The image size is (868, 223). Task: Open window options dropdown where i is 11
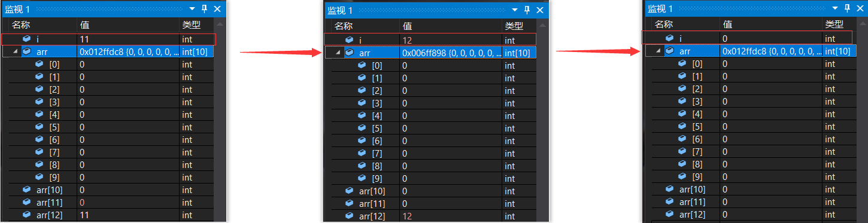192,9
